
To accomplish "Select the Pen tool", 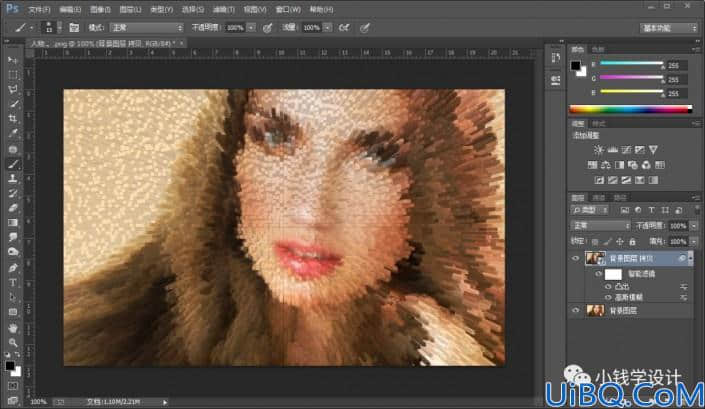I will pos(13,268).
